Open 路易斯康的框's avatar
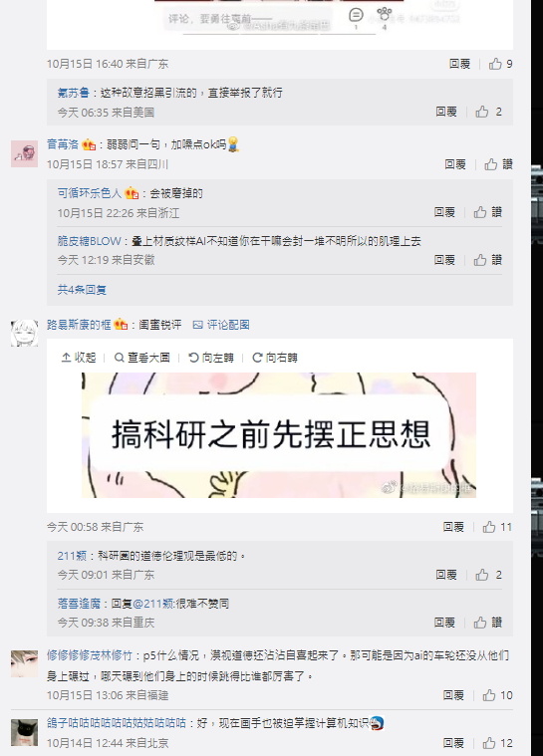This screenshot has height=756, width=543. point(24,333)
